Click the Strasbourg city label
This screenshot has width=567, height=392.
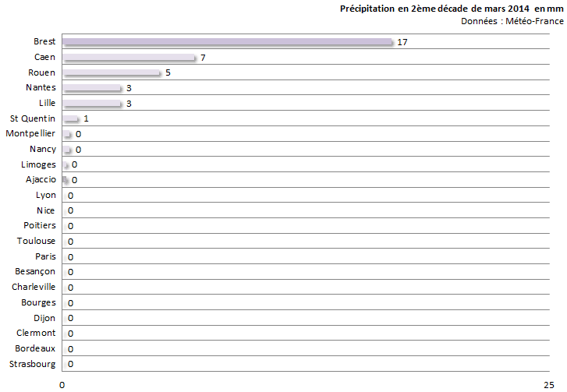tap(33, 364)
